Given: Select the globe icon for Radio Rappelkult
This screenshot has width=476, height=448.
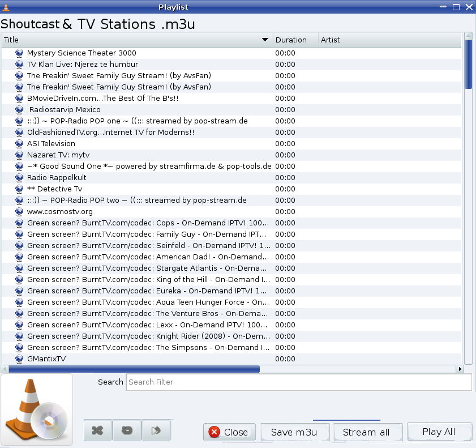Looking at the screenshot, I should [19, 178].
